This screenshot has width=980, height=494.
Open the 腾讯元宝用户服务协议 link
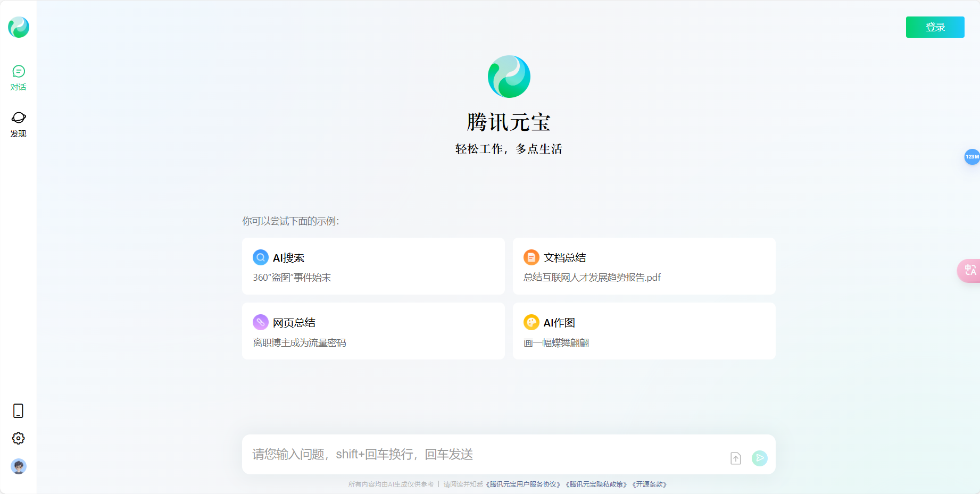(x=522, y=484)
